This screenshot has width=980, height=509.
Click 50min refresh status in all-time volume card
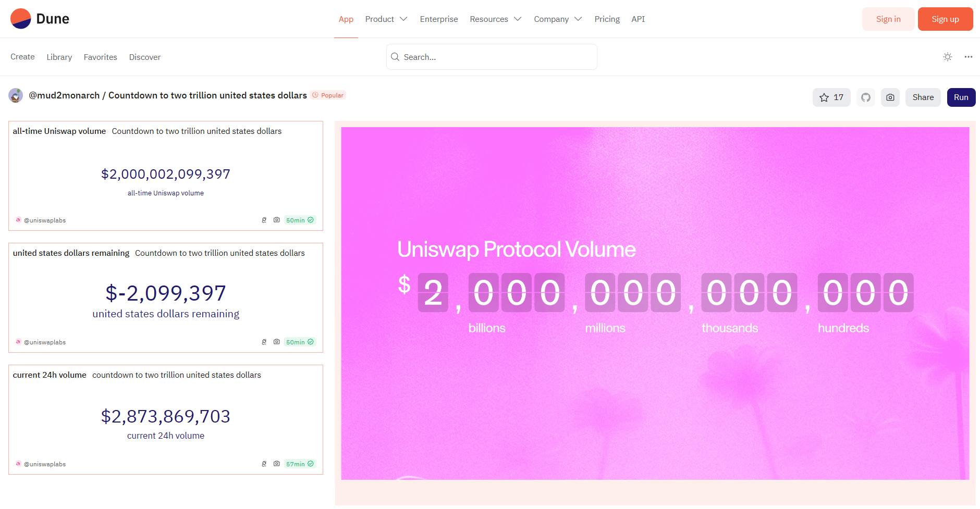tap(300, 220)
